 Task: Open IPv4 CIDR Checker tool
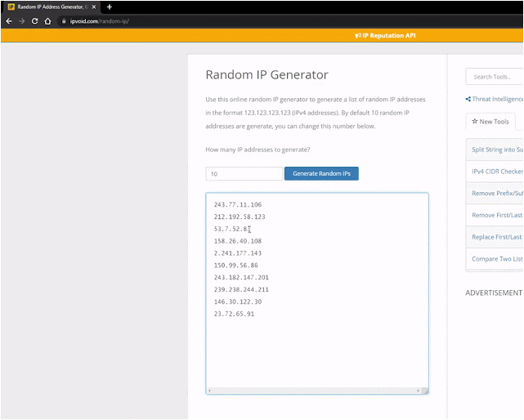[497, 172]
